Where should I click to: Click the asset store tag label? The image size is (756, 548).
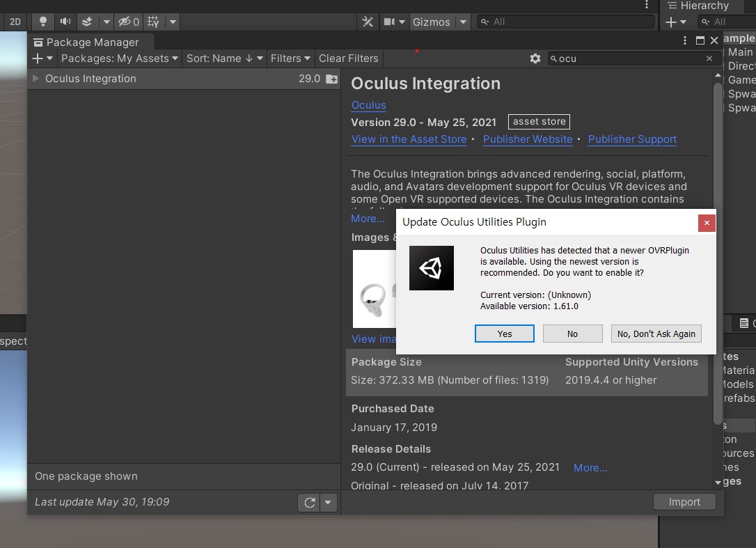coord(539,122)
